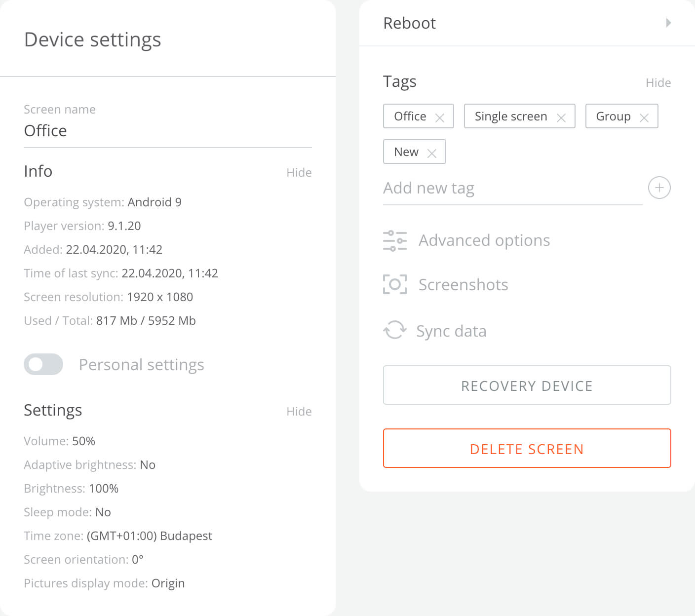Click the Advanced options sliders icon
Viewport: 695px width, 616px height.
click(x=395, y=241)
